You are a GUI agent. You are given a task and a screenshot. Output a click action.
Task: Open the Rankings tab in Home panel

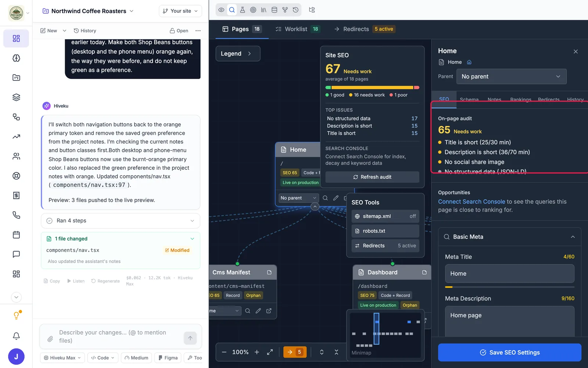pyautogui.click(x=520, y=100)
